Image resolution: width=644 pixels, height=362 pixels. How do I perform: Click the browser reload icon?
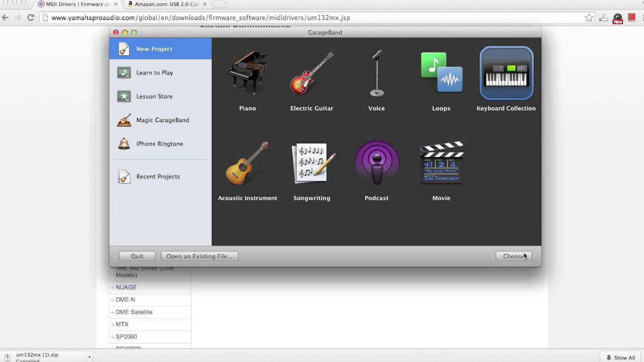click(x=31, y=18)
